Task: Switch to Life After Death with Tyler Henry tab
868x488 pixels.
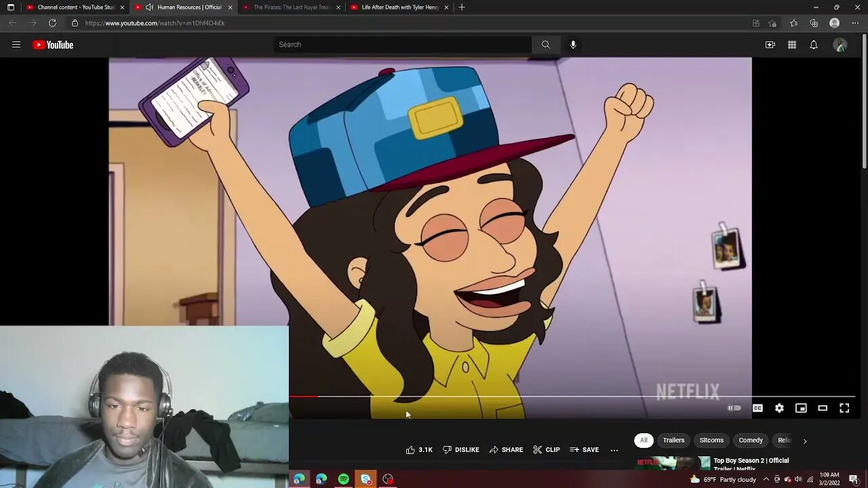Action: [x=399, y=7]
